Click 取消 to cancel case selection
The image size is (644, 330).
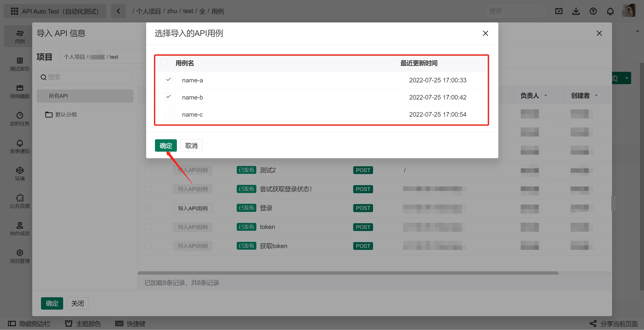(191, 146)
